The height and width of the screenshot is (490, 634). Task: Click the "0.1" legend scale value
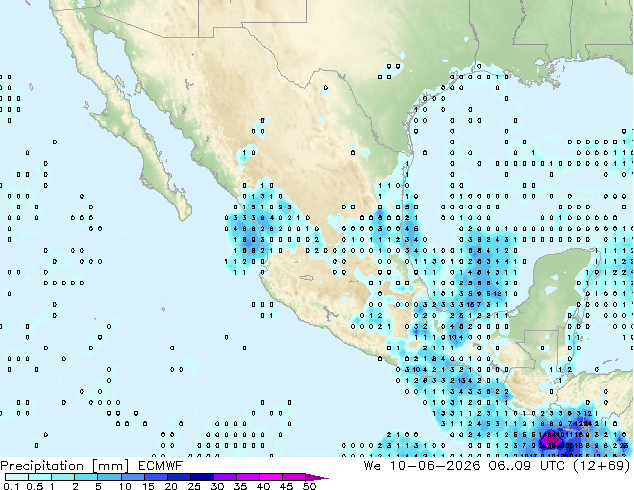(x=11, y=486)
